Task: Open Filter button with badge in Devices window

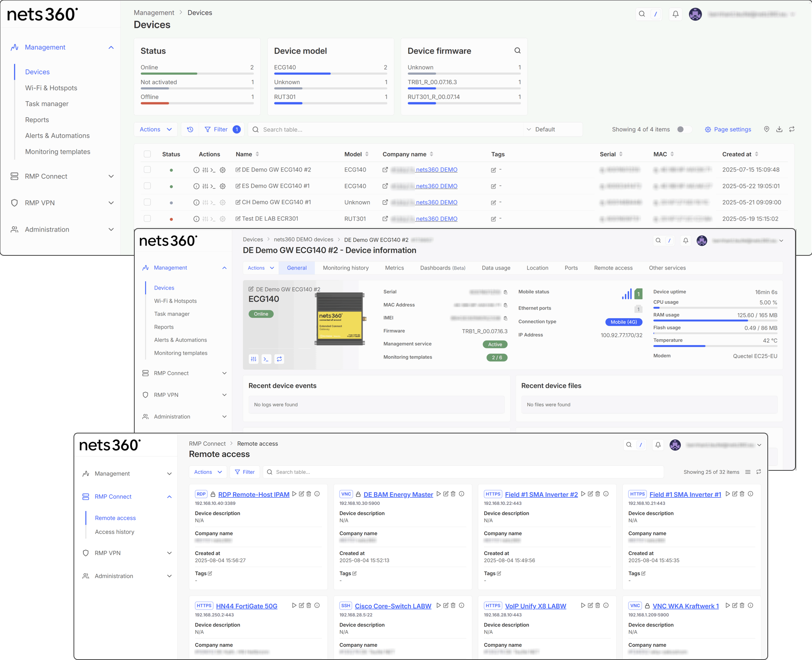Action: tap(222, 130)
